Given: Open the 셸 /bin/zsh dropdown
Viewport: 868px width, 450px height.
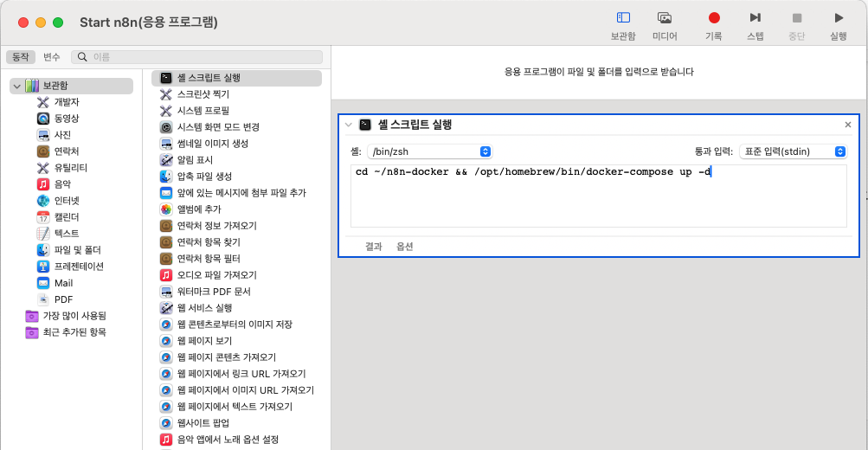Looking at the screenshot, I should (x=429, y=151).
